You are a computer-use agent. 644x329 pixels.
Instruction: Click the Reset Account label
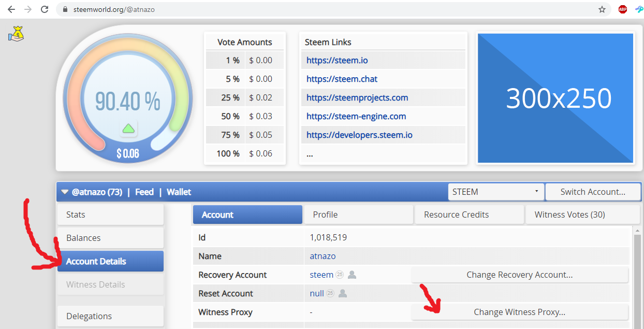click(x=226, y=293)
